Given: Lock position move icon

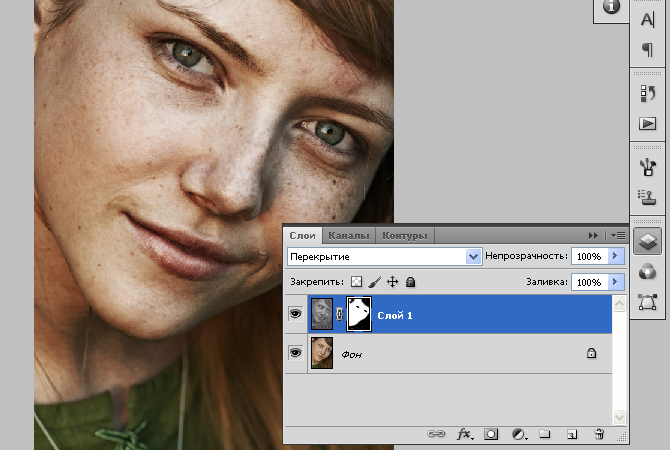Looking at the screenshot, I should tap(392, 282).
